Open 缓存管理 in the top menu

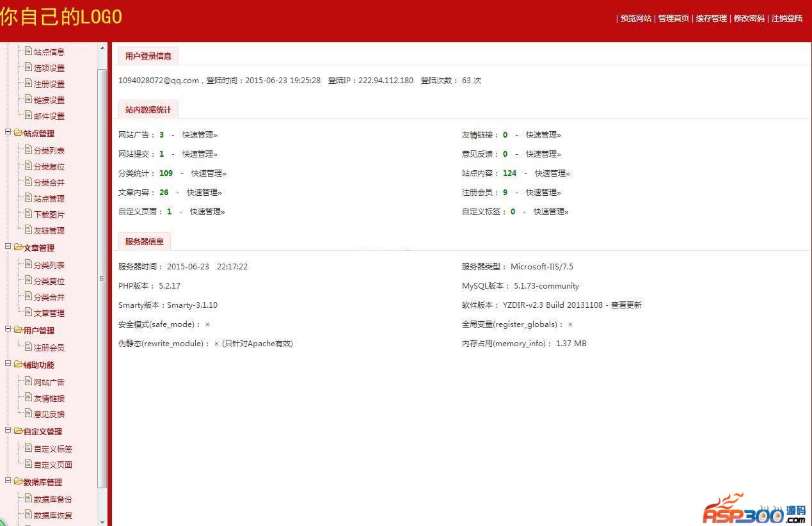712,19
